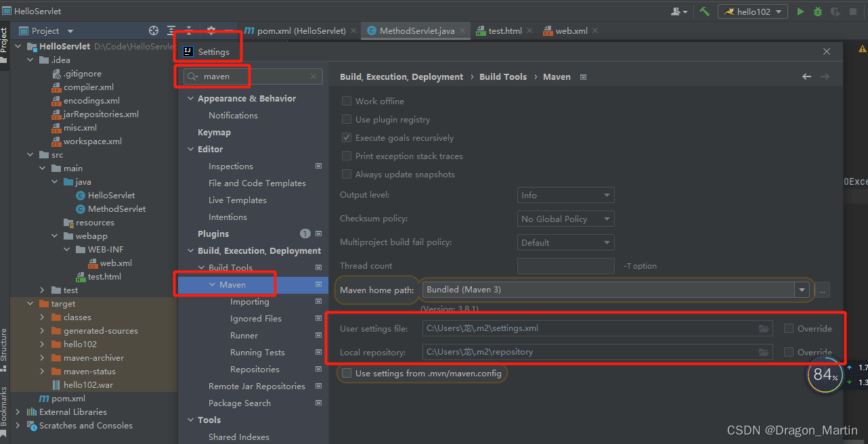Screen dimensions: 868x444
Task: Select Plugins in settings tree
Action: [x=213, y=234]
